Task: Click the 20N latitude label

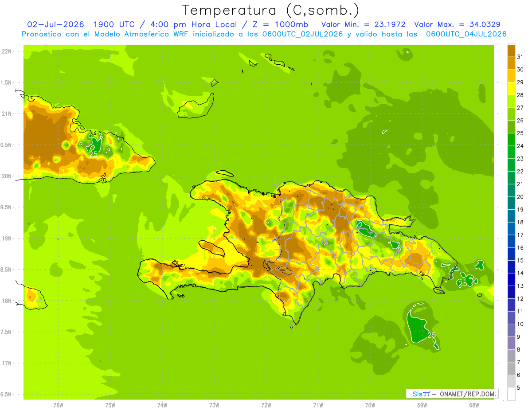Action: coord(7,176)
